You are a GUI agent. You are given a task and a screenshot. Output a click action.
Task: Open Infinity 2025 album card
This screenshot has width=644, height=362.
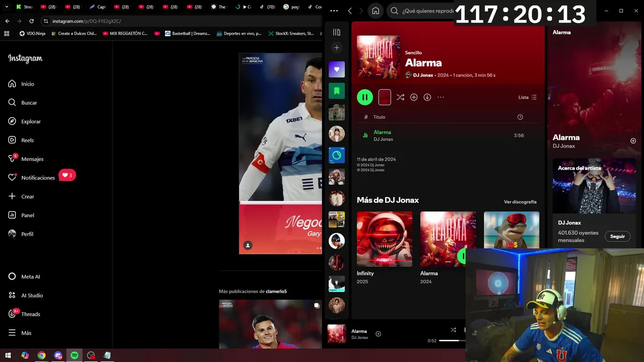tap(384, 248)
